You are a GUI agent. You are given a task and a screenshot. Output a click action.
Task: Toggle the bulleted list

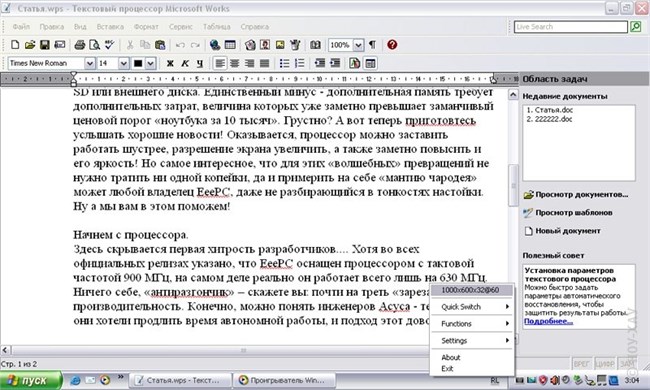click(284, 63)
